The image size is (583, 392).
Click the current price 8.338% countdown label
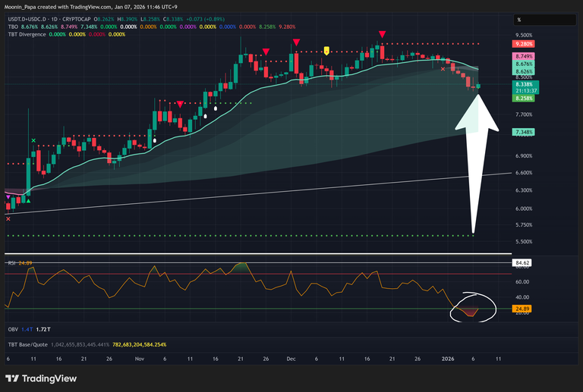pyautogui.click(x=525, y=89)
